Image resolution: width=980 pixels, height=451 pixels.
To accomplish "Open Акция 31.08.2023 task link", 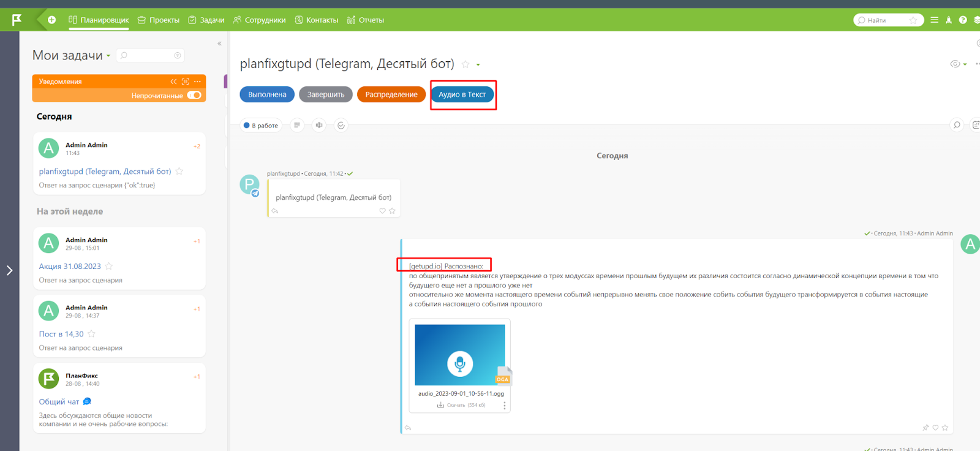I will [70, 267].
